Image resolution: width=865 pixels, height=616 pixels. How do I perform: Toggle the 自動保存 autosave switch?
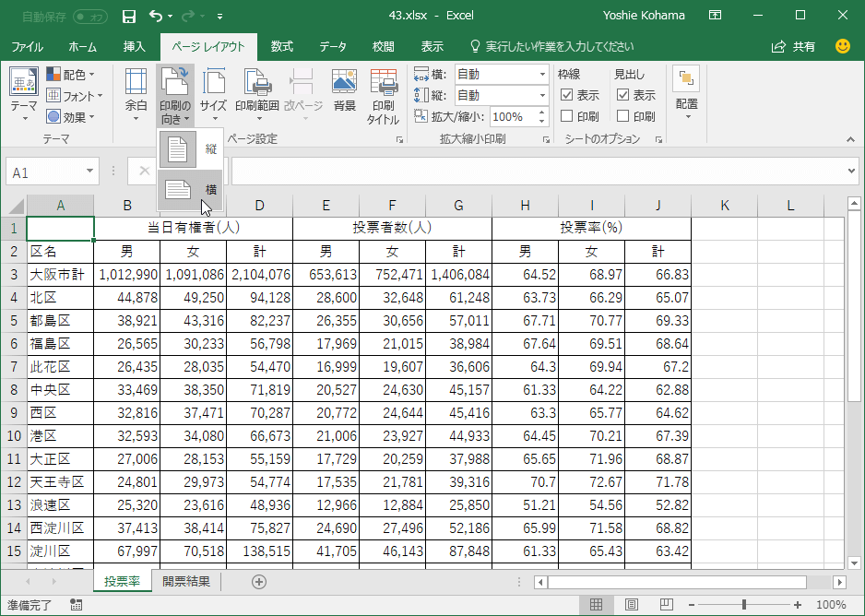89,16
